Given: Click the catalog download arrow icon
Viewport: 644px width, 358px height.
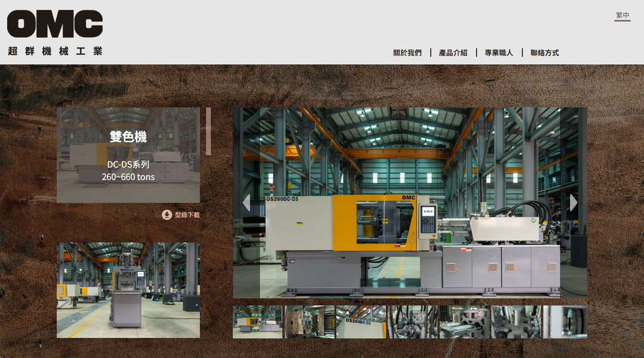Looking at the screenshot, I should pos(166,215).
